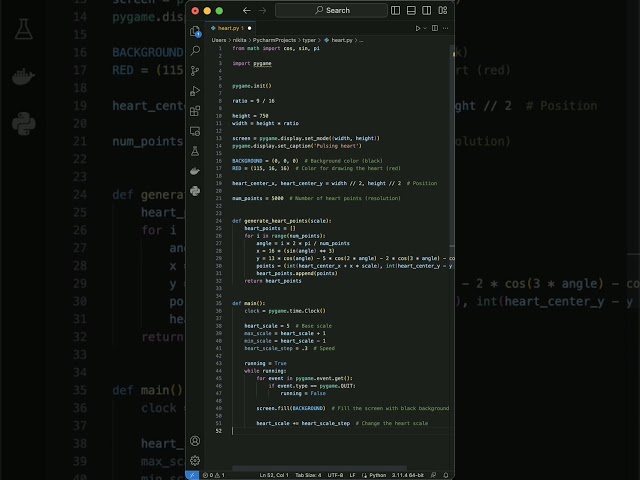Open the Users breadcrumb

[218, 40]
